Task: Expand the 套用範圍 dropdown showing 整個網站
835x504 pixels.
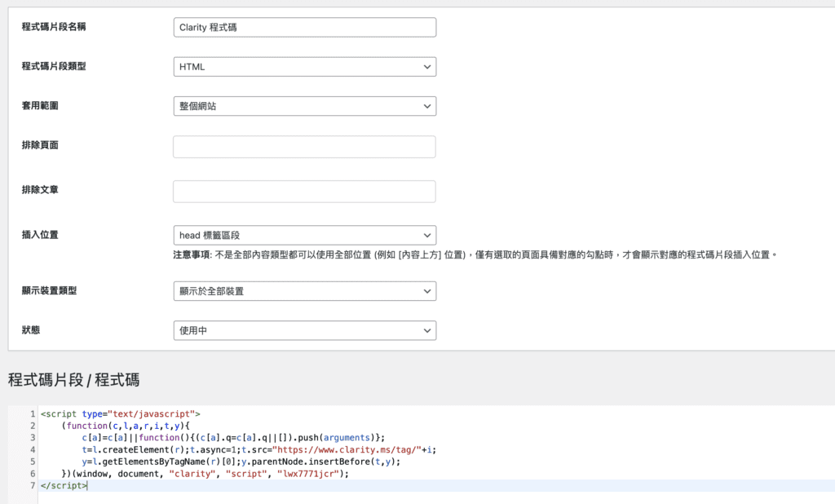Action: point(304,106)
